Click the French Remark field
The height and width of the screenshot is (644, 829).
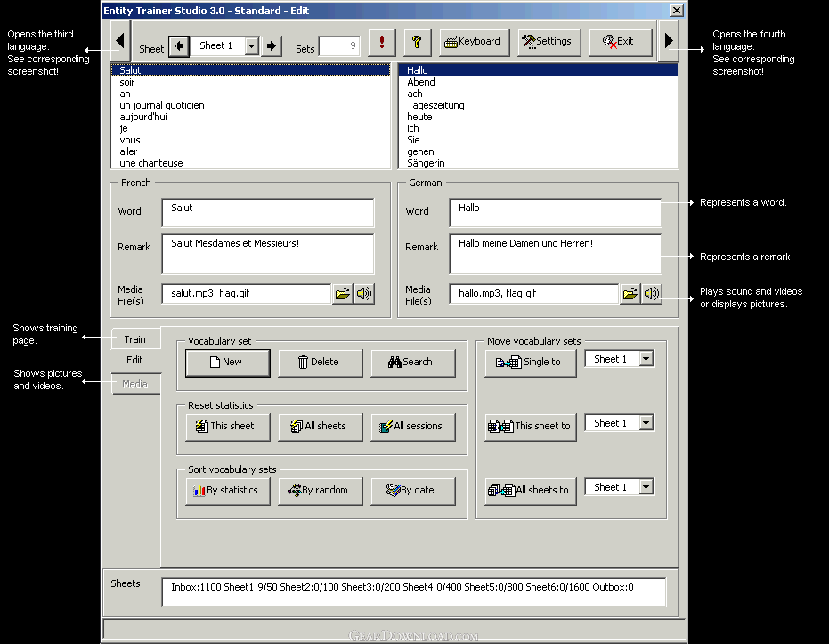268,255
